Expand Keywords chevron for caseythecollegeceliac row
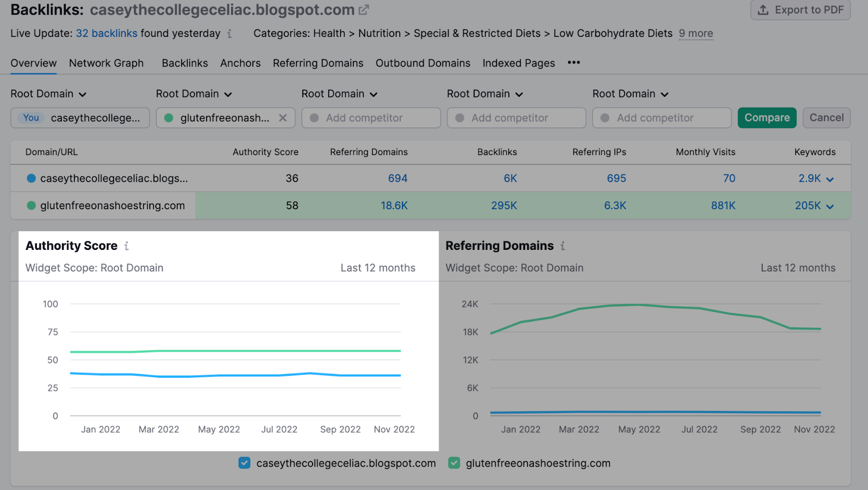 click(x=829, y=179)
